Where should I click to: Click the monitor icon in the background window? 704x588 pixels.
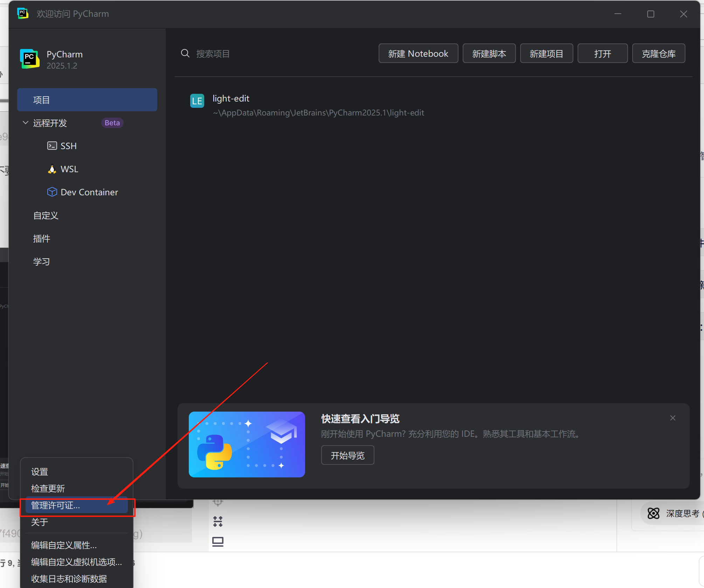click(x=218, y=541)
